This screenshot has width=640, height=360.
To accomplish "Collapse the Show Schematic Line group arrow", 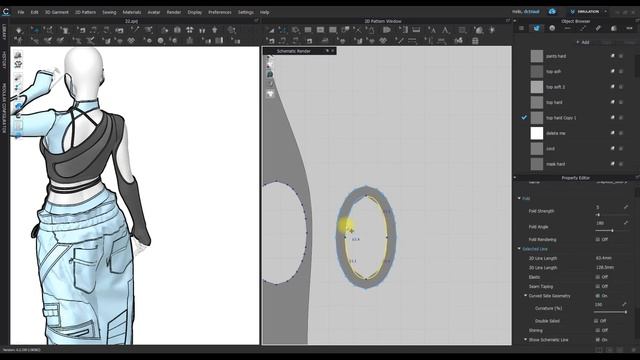I will pyautogui.click(x=525, y=340).
